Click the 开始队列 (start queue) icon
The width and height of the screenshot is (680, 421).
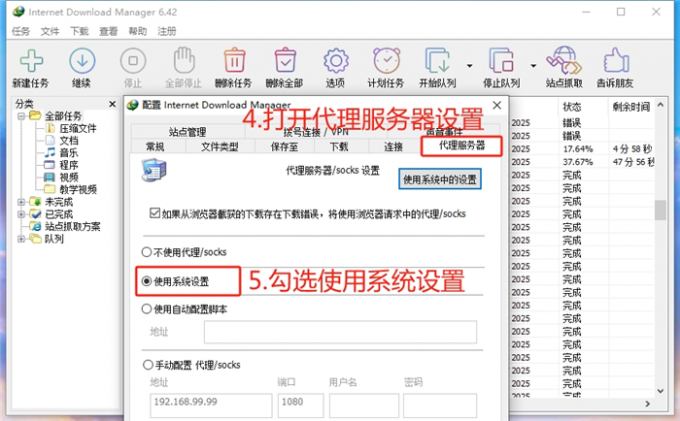tap(437, 61)
